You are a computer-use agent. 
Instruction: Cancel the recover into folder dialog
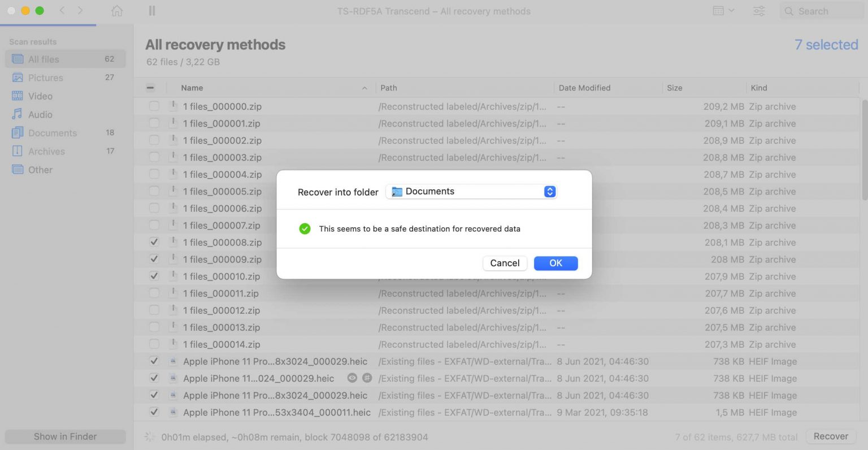[x=504, y=263]
